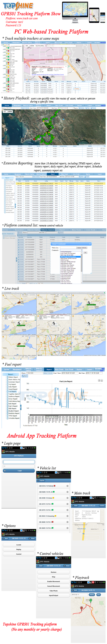Open GN 4669-14 ITL 6 row arrow icon
The width and height of the screenshot is (107, 644).
coord(68,528)
